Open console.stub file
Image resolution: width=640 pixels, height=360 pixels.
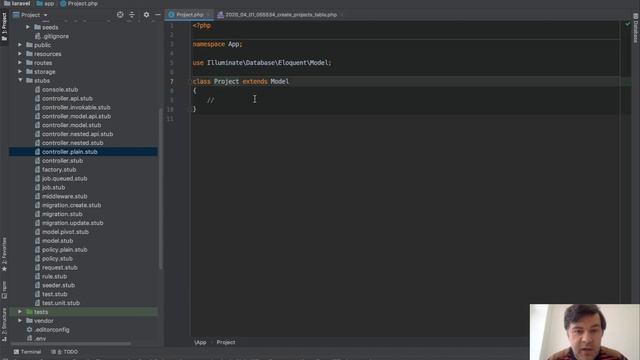tap(60, 89)
